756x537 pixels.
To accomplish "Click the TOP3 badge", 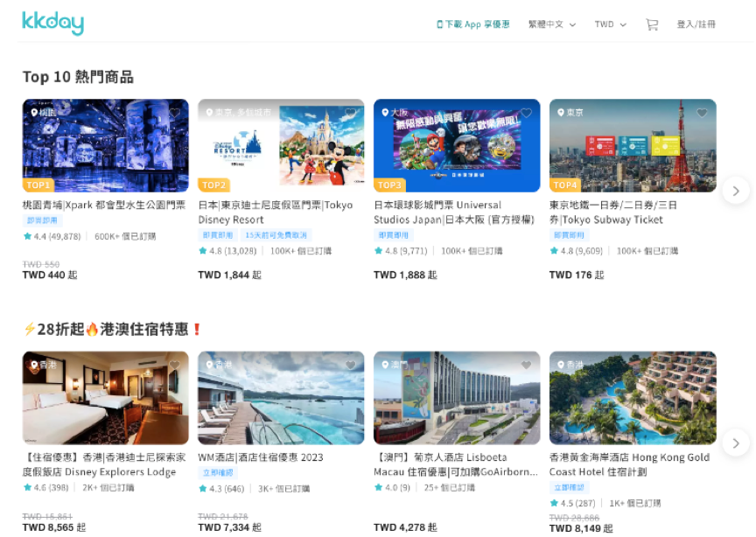I will [x=389, y=185].
